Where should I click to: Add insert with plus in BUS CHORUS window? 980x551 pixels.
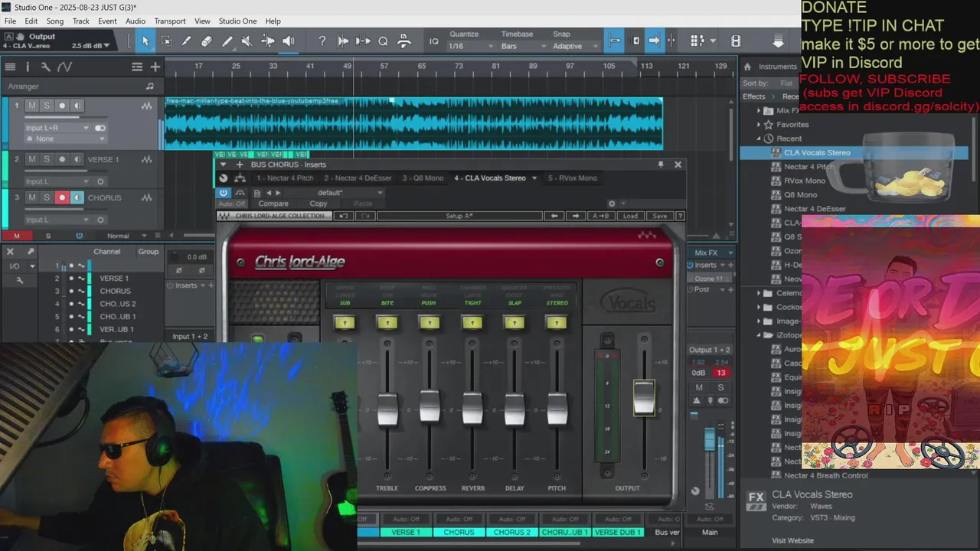[240, 165]
